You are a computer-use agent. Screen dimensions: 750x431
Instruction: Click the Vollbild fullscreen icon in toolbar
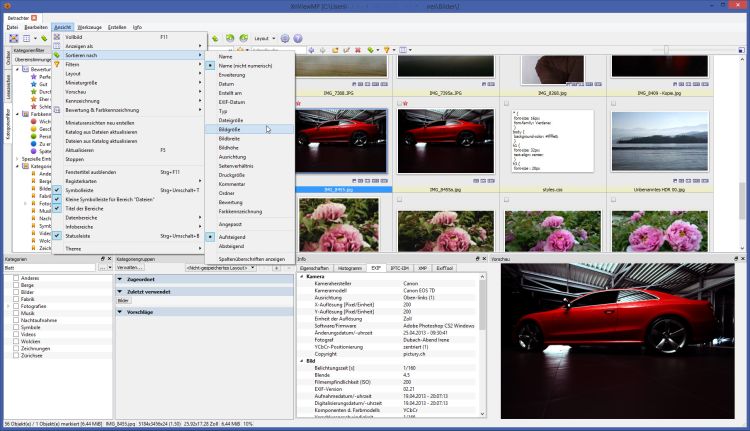point(13,38)
